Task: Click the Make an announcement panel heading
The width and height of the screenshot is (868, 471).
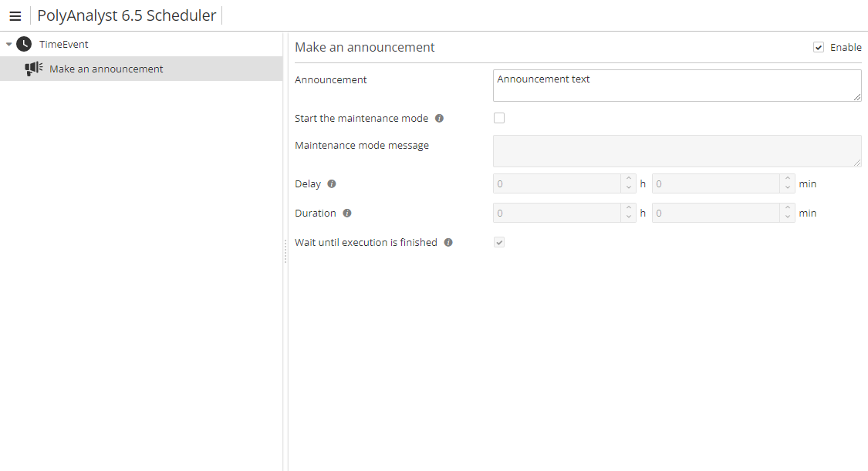Action: (x=365, y=48)
